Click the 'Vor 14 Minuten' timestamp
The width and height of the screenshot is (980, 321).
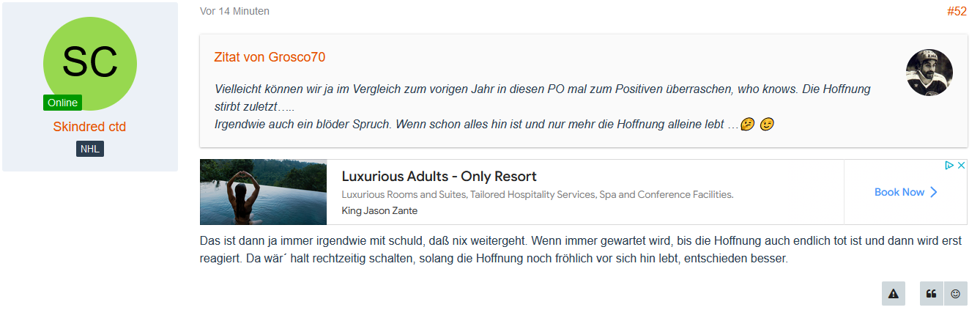[234, 11]
